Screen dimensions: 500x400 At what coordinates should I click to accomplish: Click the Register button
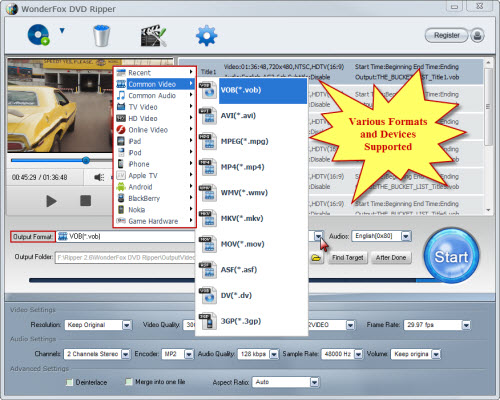tap(446, 35)
